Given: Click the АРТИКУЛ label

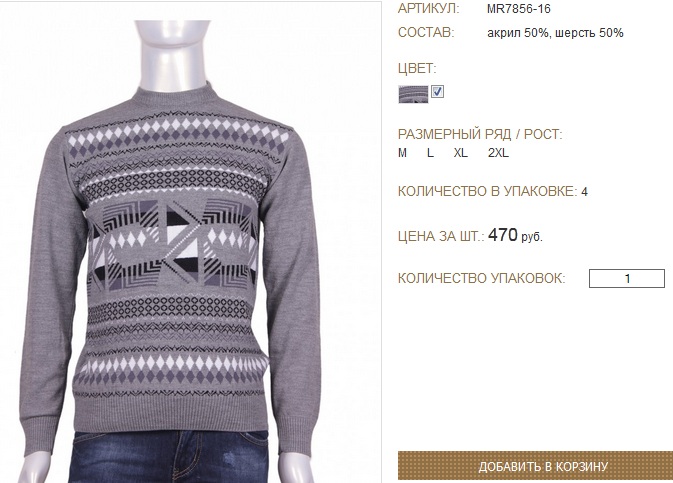Looking at the screenshot, I should 428,9.
